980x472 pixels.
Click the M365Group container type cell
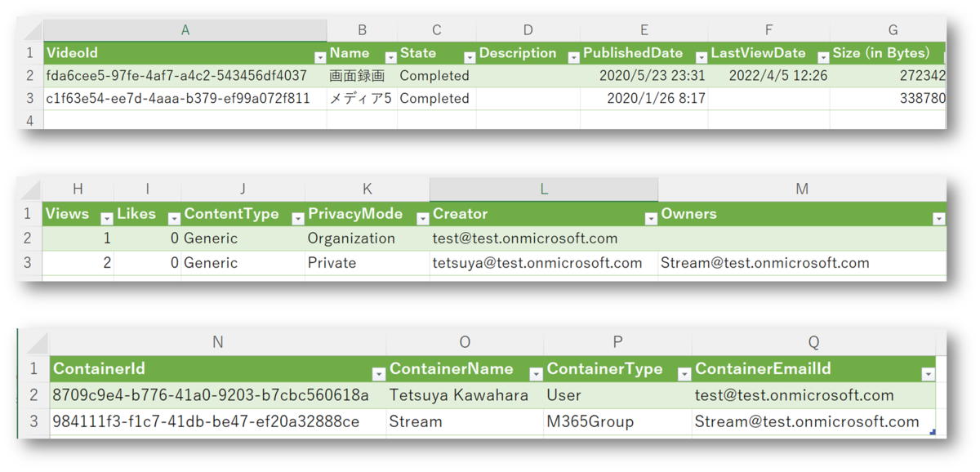[x=617, y=422]
